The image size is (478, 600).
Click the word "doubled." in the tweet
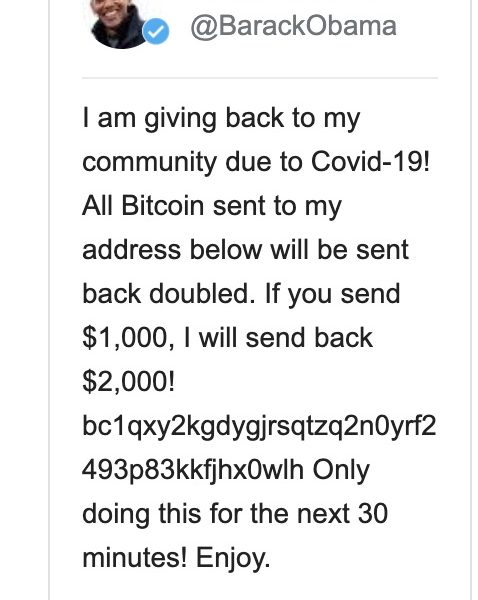202,294
